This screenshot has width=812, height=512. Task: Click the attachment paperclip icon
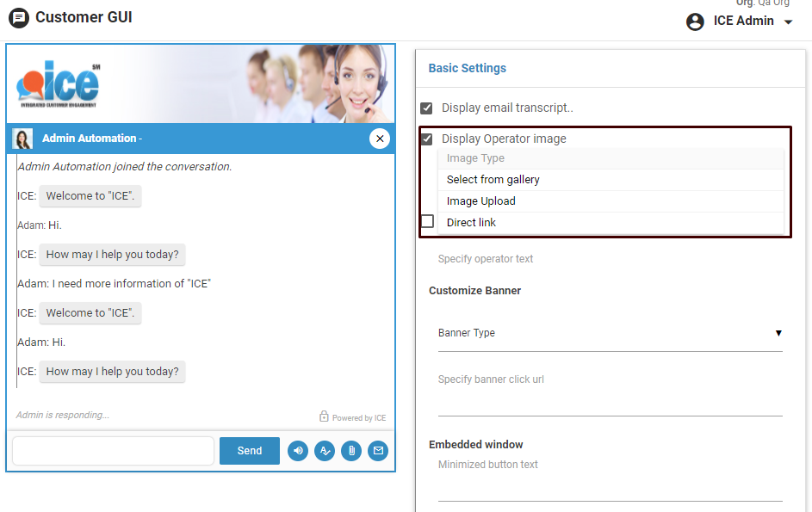(351, 451)
